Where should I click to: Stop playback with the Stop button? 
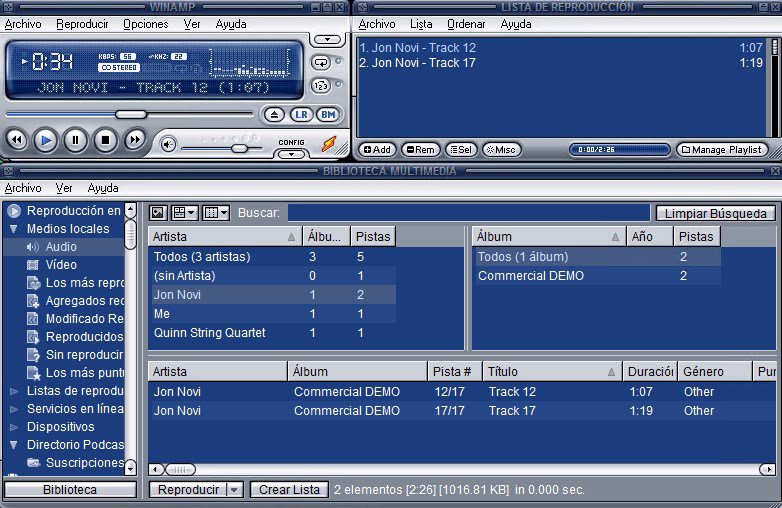click(105, 141)
